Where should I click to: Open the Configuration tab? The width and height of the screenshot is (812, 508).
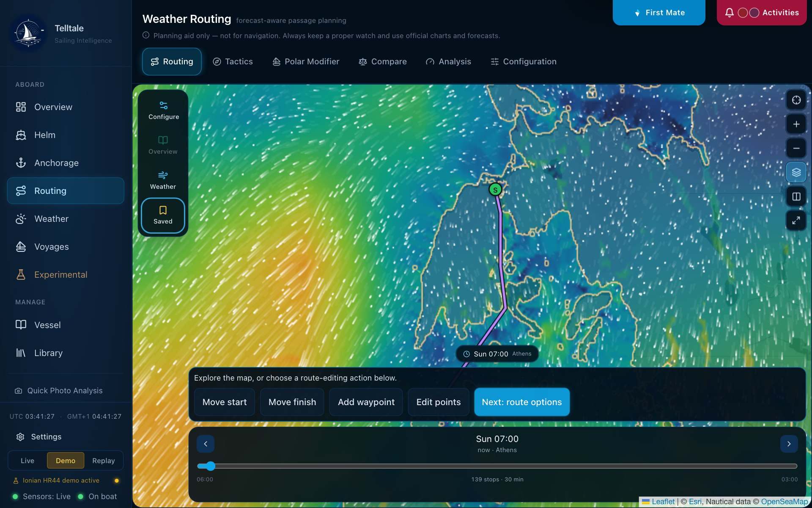(524, 62)
